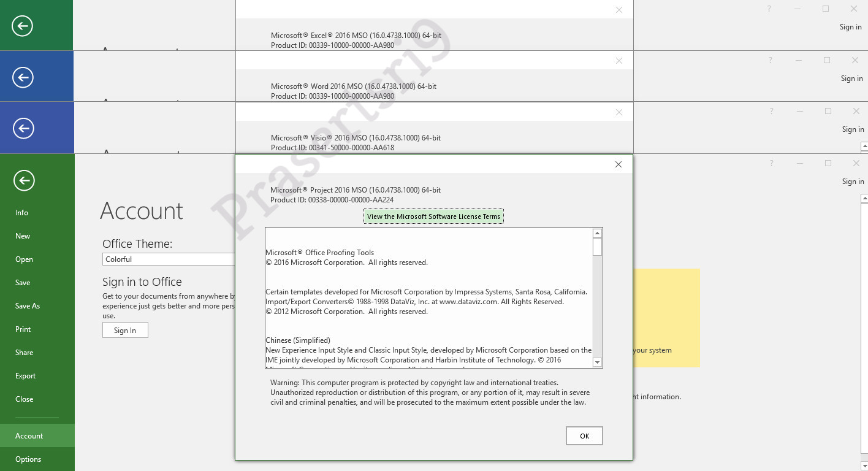Open the Info page in Project sidebar

(37, 213)
